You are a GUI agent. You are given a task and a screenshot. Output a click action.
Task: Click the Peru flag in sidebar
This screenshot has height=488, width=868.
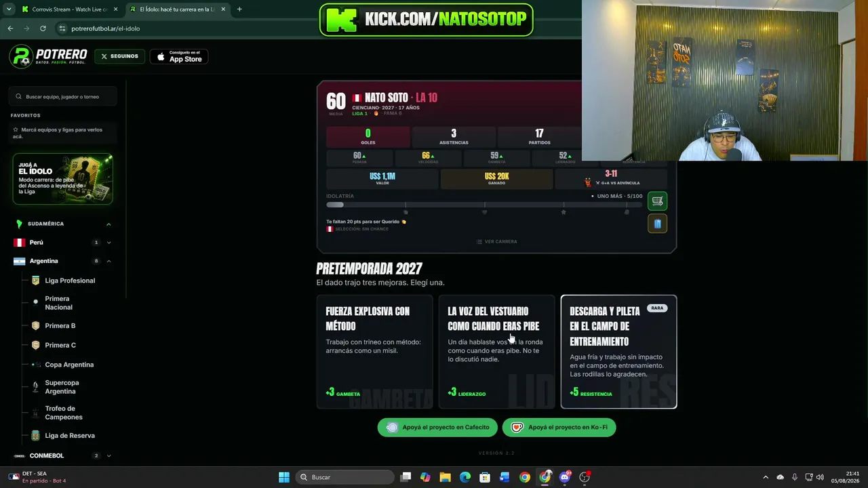pyautogui.click(x=19, y=242)
